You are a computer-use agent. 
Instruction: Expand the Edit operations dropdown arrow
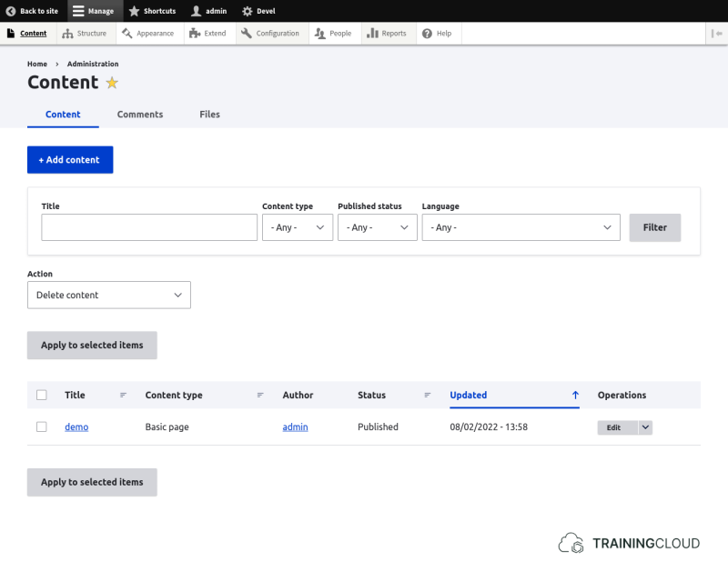[645, 427]
